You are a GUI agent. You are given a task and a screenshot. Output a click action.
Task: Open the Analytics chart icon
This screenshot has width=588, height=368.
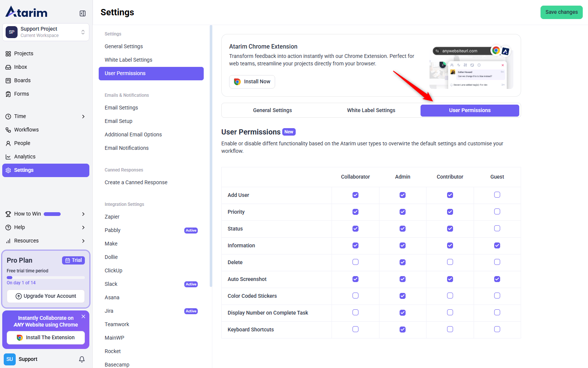tap(8, 157)
